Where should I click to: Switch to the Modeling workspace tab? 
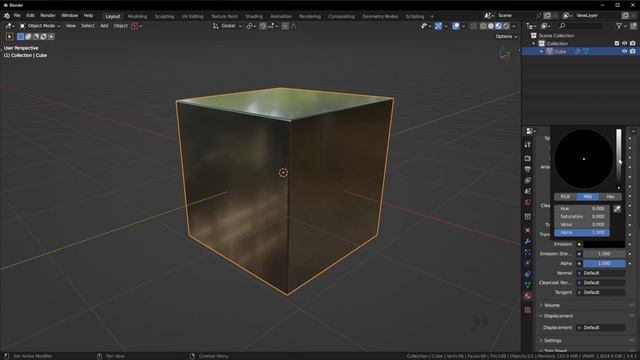[137, 16]
